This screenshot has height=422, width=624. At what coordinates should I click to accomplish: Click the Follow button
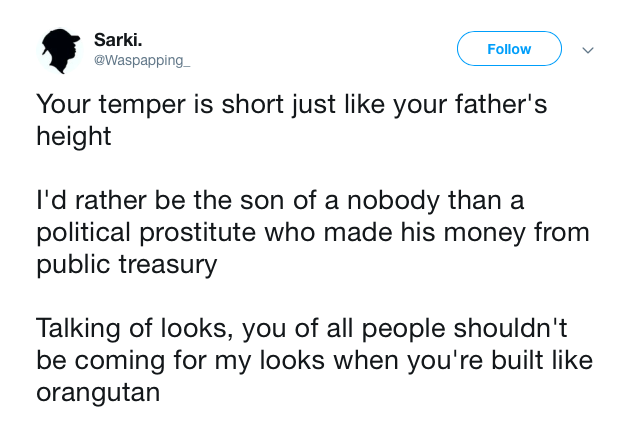point(509,49)
